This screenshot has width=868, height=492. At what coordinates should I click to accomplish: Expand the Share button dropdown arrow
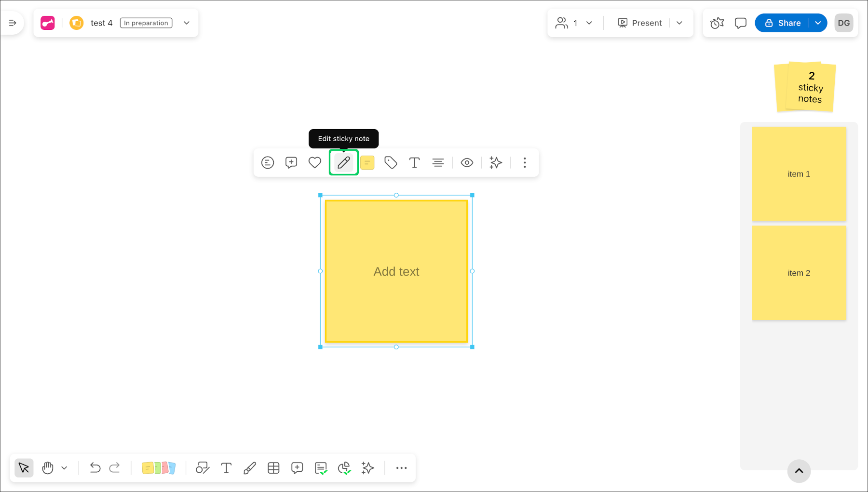pos(818,23)
